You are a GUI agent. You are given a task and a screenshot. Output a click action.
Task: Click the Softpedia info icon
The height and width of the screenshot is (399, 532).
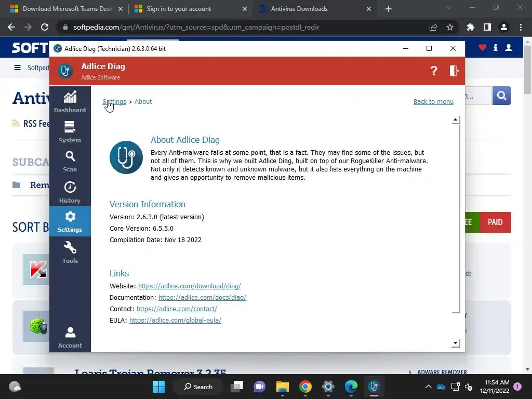496,47
